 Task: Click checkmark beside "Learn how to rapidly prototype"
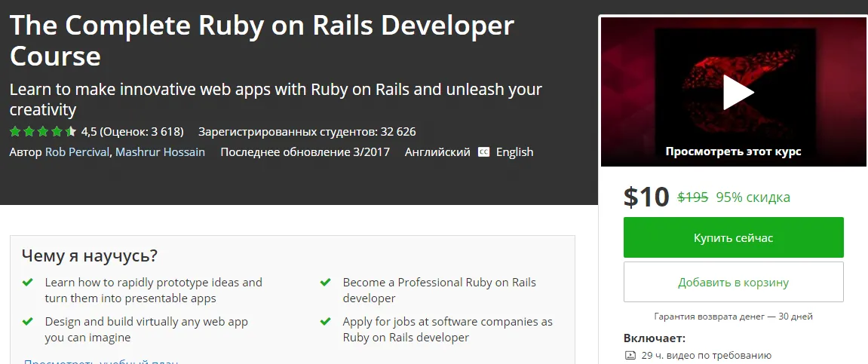pyautogui.click(x=28, y=283)
